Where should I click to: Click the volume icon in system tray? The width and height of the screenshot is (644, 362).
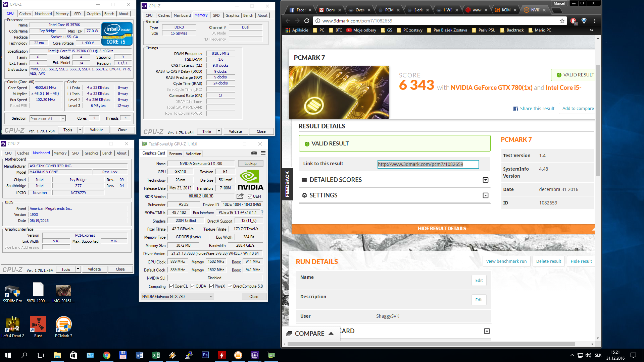tap(588, 355)
